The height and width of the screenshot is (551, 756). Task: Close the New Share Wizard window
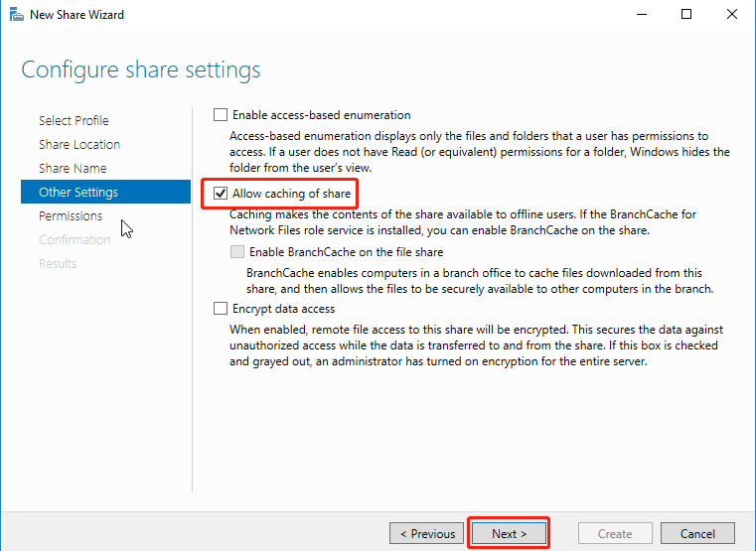click(732, 15)
